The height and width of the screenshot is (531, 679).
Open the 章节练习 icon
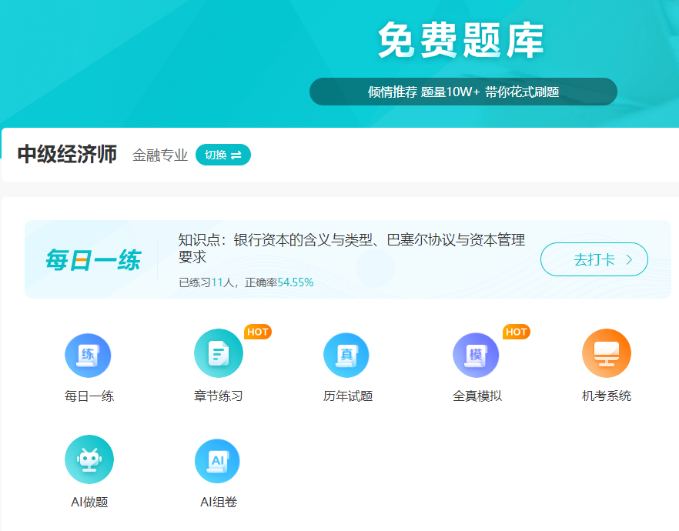pos(218,353)
